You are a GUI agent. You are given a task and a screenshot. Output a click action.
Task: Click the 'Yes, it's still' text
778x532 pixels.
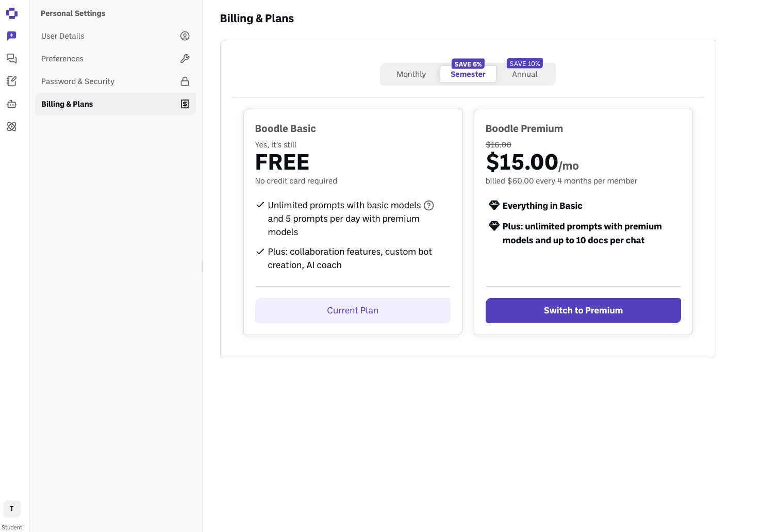(276, 145)
